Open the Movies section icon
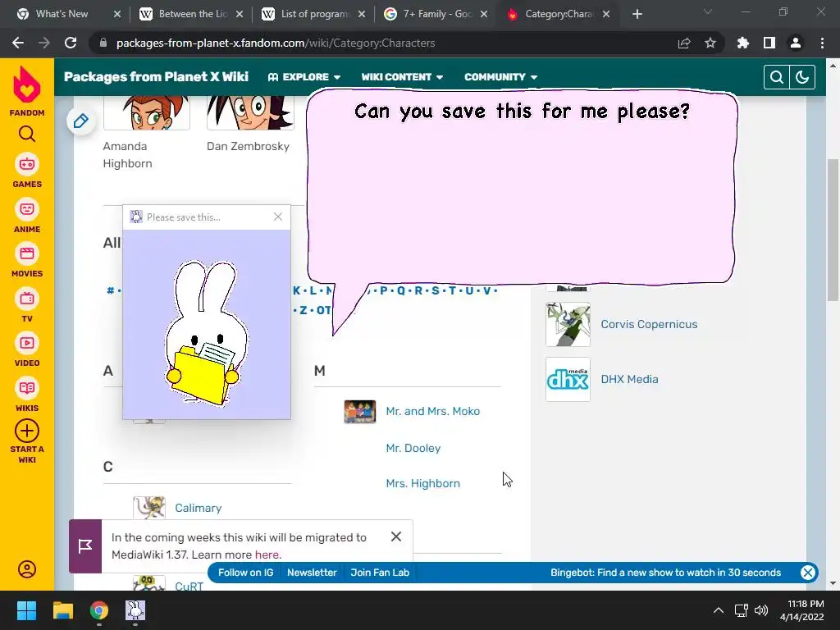 tap(27, 253)
